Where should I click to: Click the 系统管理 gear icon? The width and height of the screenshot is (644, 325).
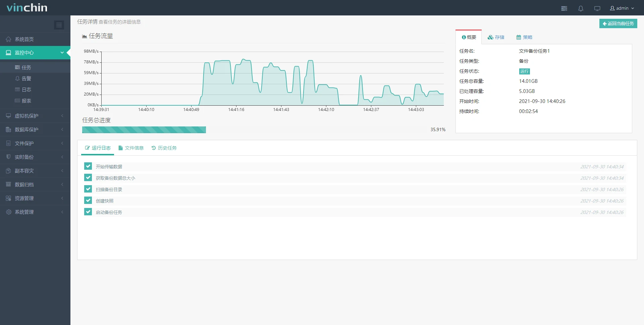click(x=8, y=212)
